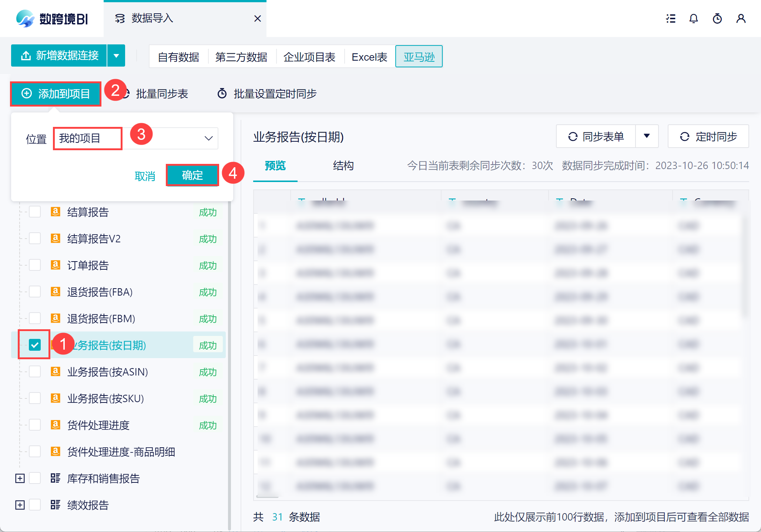Image resolution: width=761 pixels, height=532 pixels.
Task: Click the grid icon beside 库存和销售报告
Action: coord(56,478)
